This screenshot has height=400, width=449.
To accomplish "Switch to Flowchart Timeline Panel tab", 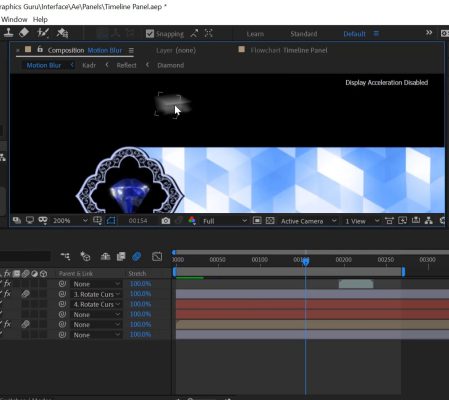I will [x=289, y=50].
